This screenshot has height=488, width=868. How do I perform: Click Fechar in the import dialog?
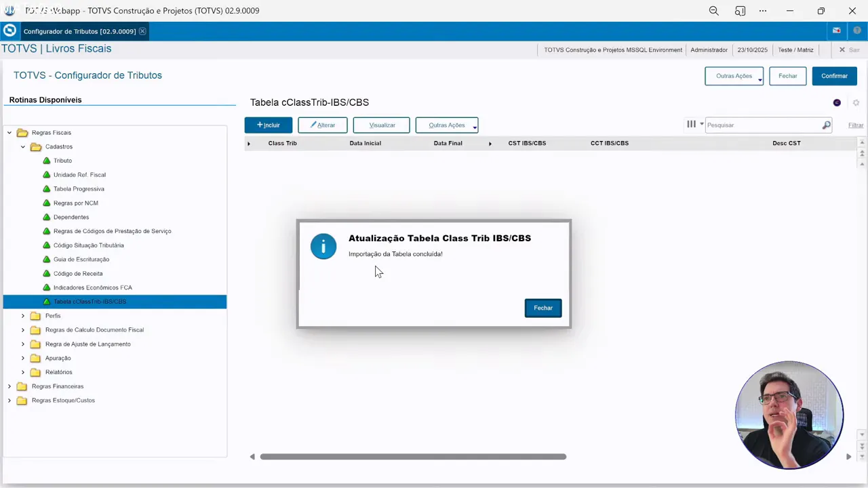pos(542,308)
